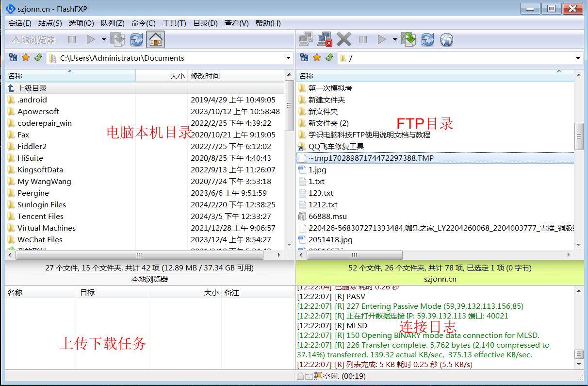
Task: Open the 工具(T) menu
Action: point(174,23)
